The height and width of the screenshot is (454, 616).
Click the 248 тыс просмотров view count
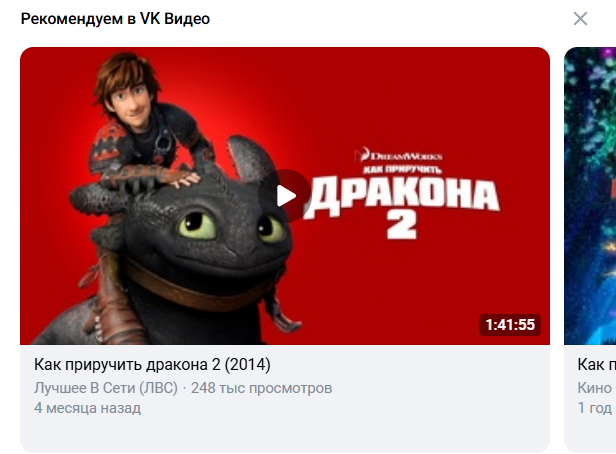point(261,388)
